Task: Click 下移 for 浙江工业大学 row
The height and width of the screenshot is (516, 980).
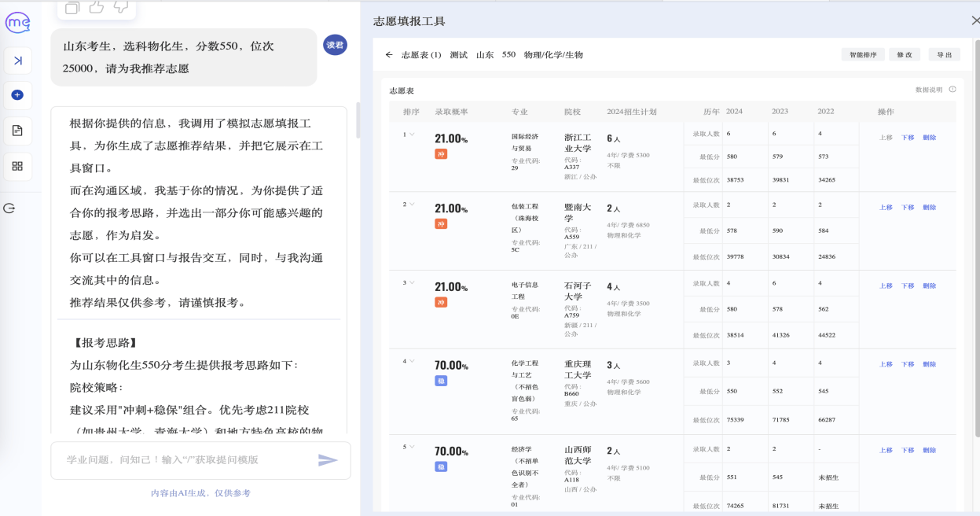Action: pyautogui.click(x=908, y=138)
